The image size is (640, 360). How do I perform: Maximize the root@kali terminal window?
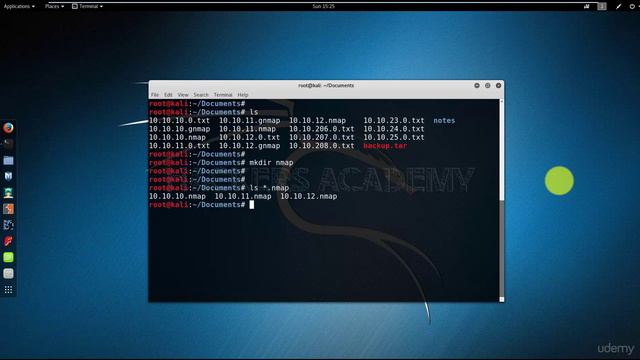point(487,85)
